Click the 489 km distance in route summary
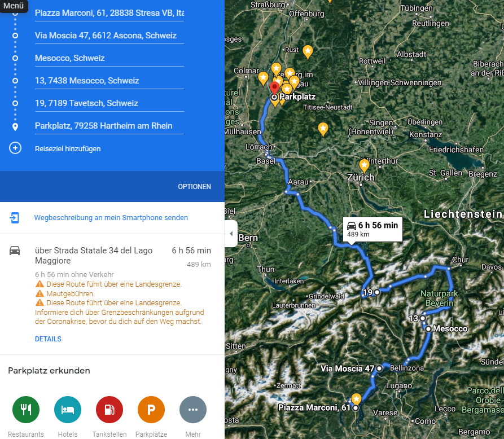The width and height of the screenshot is (504, 439). tap(199, 265)
